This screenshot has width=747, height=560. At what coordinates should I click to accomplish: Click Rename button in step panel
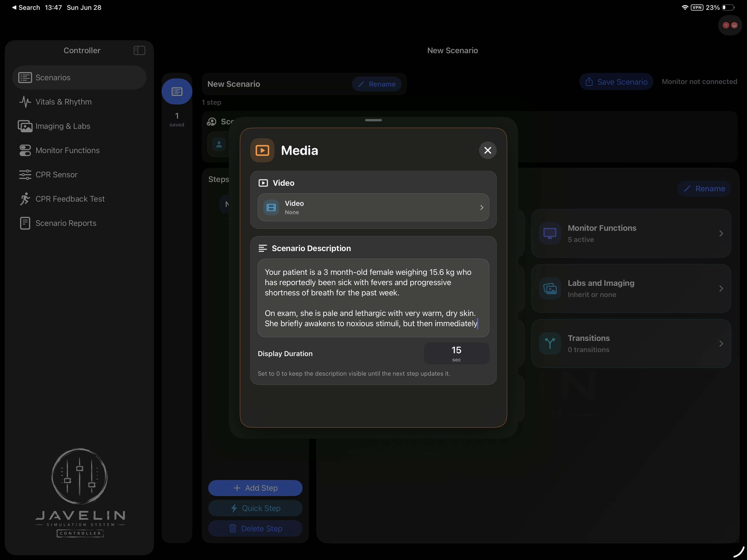click(704, 188)
